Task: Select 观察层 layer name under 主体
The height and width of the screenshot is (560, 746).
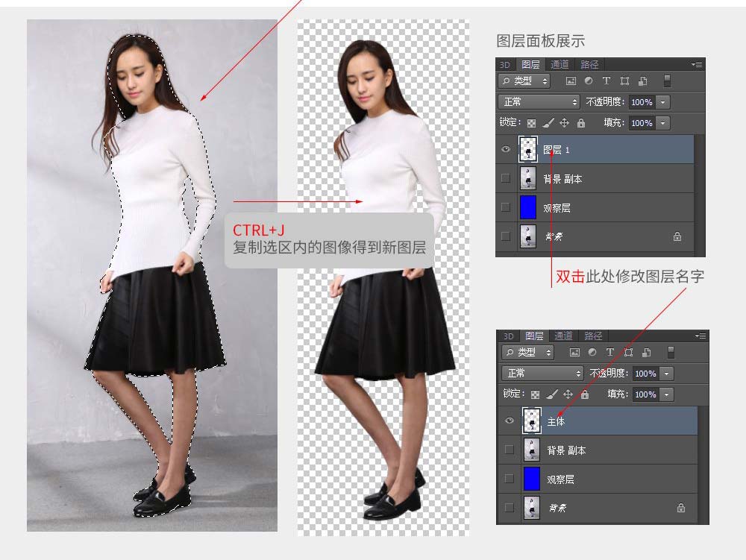Action: click(560, 479)
